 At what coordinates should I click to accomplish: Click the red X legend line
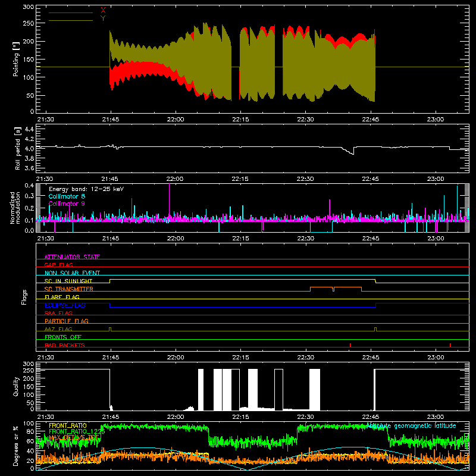click(71, 12)
